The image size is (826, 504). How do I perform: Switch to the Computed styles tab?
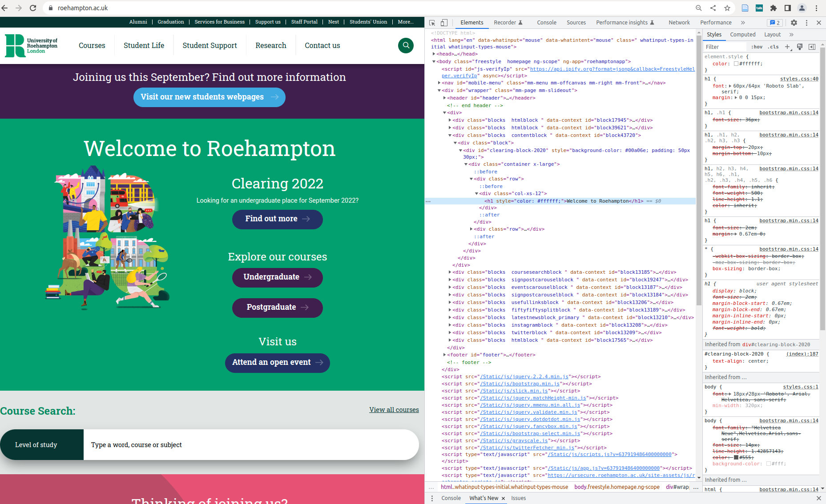pyautogui.click(x=743, y=34)
